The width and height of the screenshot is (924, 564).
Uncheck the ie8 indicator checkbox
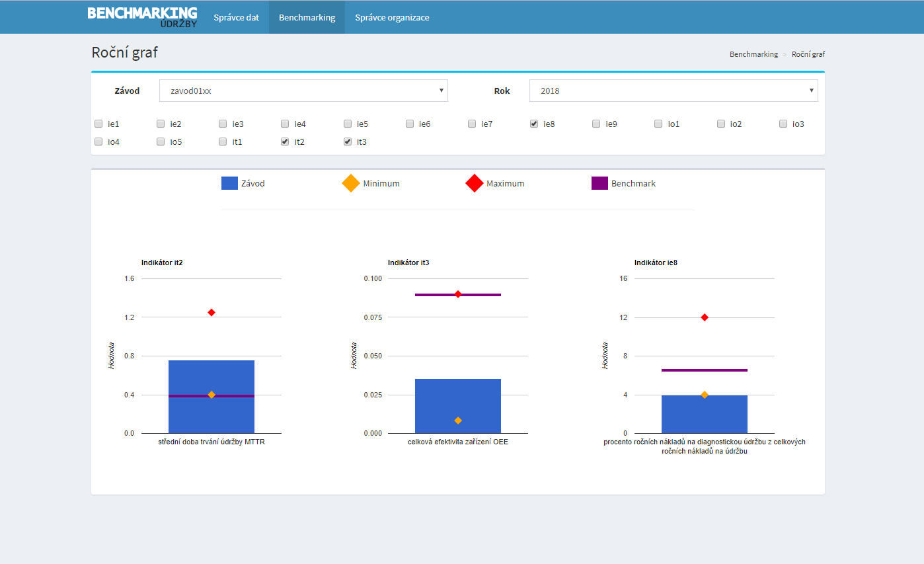[534, 124]
